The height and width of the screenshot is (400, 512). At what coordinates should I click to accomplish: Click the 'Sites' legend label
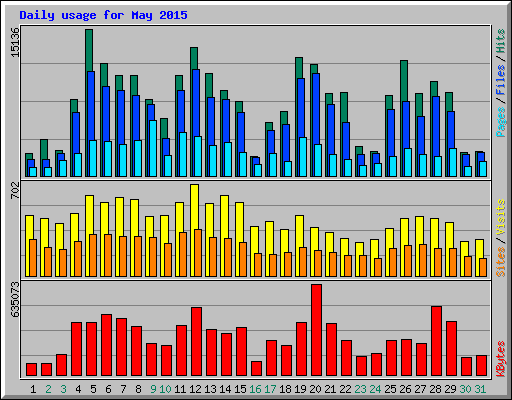coord(501,262)
